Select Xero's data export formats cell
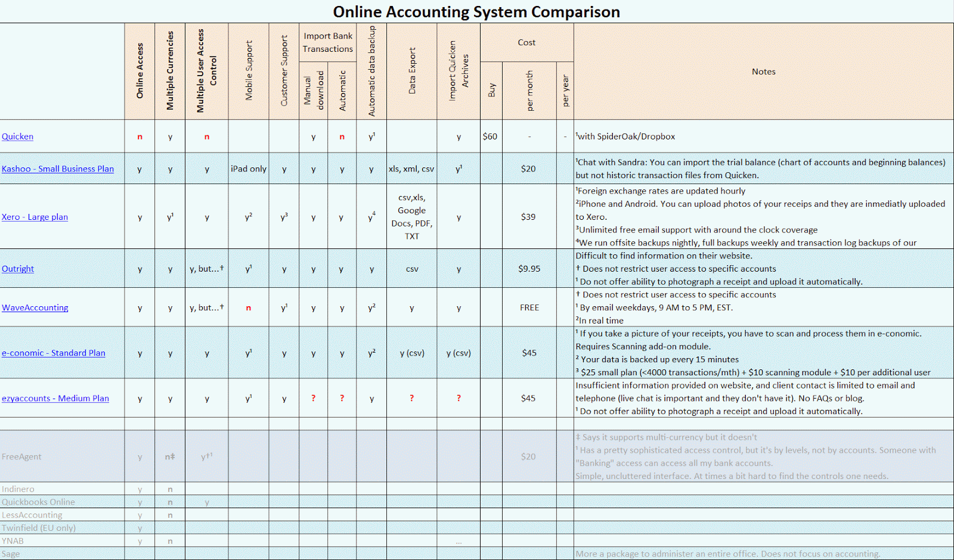Image resolution: width=954 pixels, height=560 pixels. [412, 217]
